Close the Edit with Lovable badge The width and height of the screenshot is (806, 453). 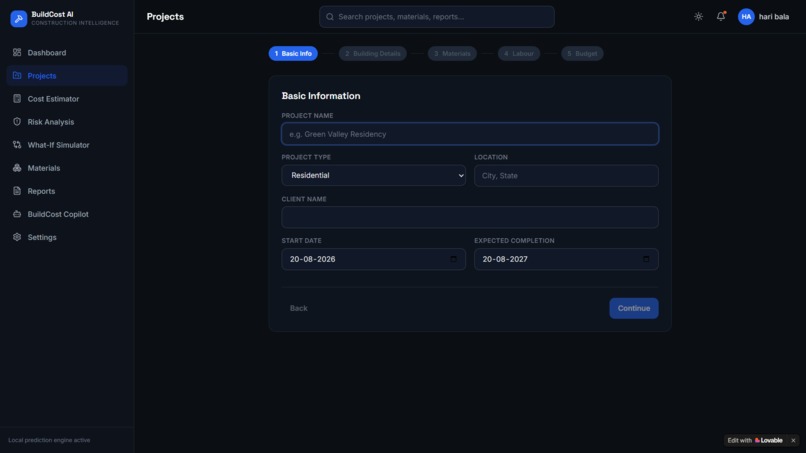(x=793, y=440)
